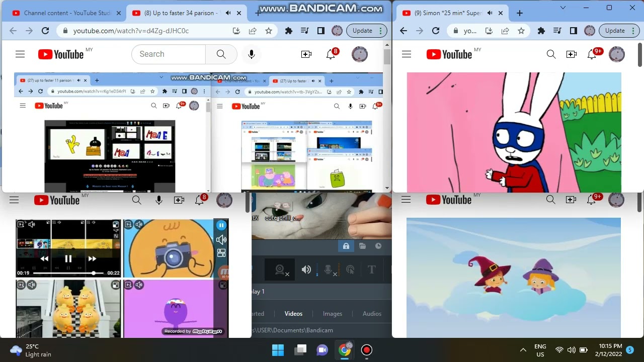Click Update button in the right Chrome window
The height and width of the screenshot is (362, 644).
click(x=615, y=31)
